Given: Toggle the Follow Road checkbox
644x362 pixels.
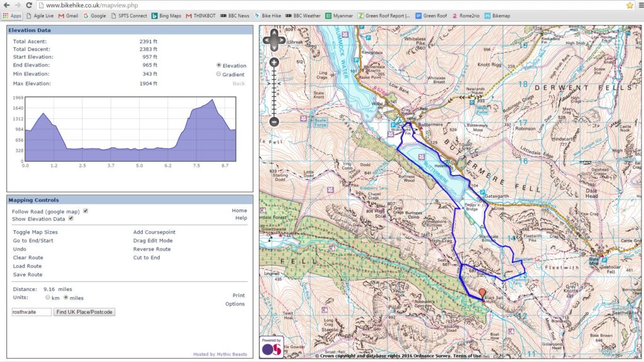Looking at the screenshot, I should [x=86, y=211].
